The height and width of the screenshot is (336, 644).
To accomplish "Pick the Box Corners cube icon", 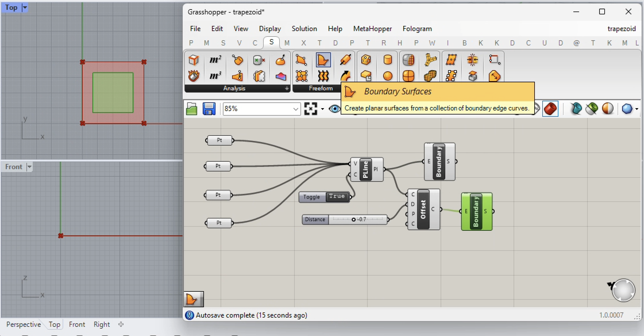I will 193,60.
